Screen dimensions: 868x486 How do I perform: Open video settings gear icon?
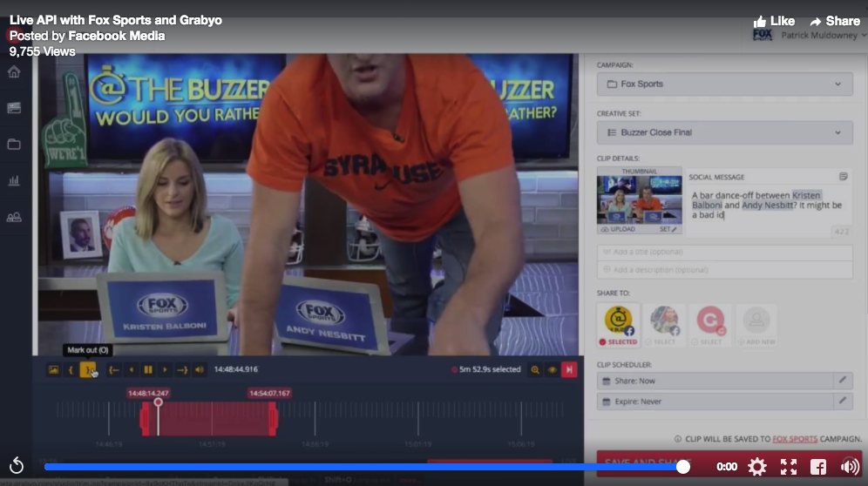coord(757,467)
